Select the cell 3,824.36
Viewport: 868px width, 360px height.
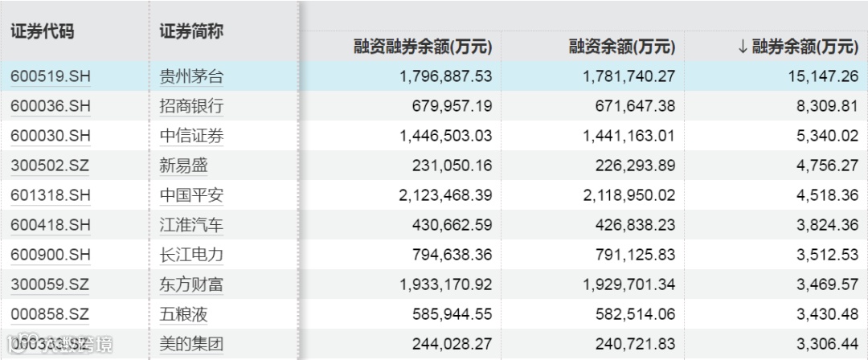[828, 226]
